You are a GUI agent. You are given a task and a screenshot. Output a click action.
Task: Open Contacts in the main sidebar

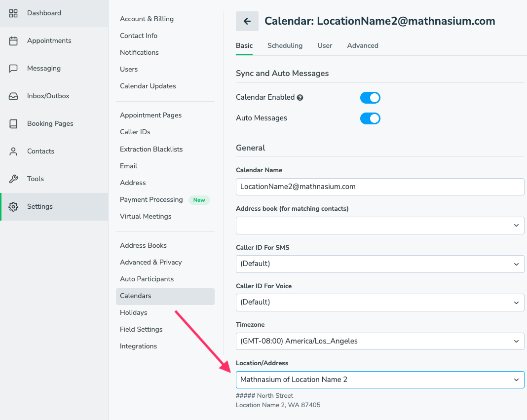click(54, 152)
